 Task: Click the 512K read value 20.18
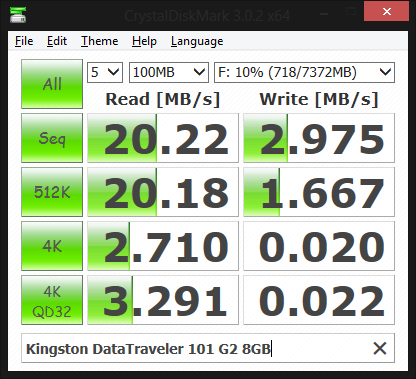[x=163, y=192]
